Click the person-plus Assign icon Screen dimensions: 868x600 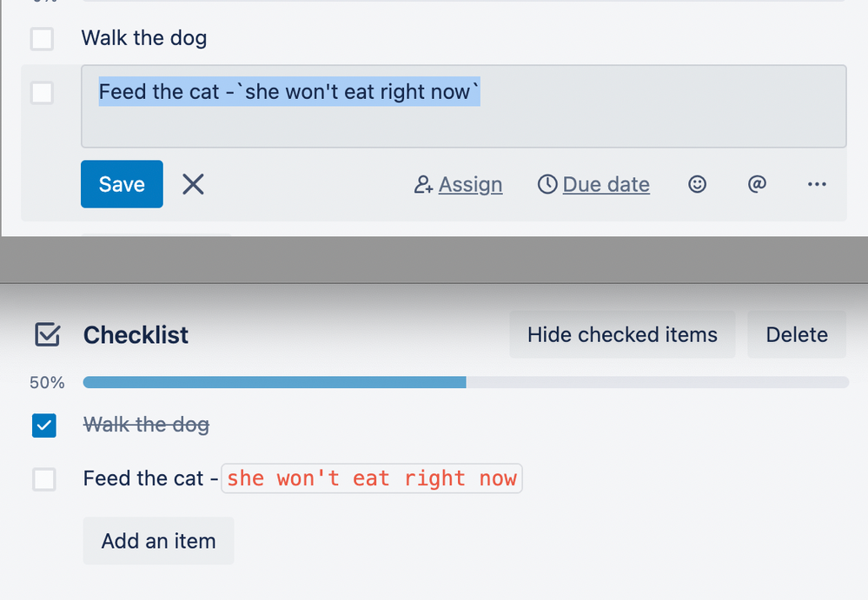click(423, 184)
